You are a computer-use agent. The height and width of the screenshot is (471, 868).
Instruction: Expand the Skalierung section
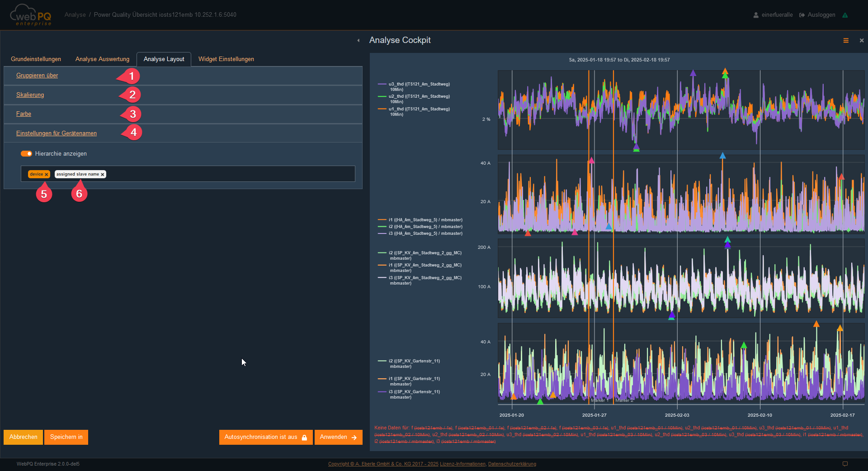coord(30,95)
